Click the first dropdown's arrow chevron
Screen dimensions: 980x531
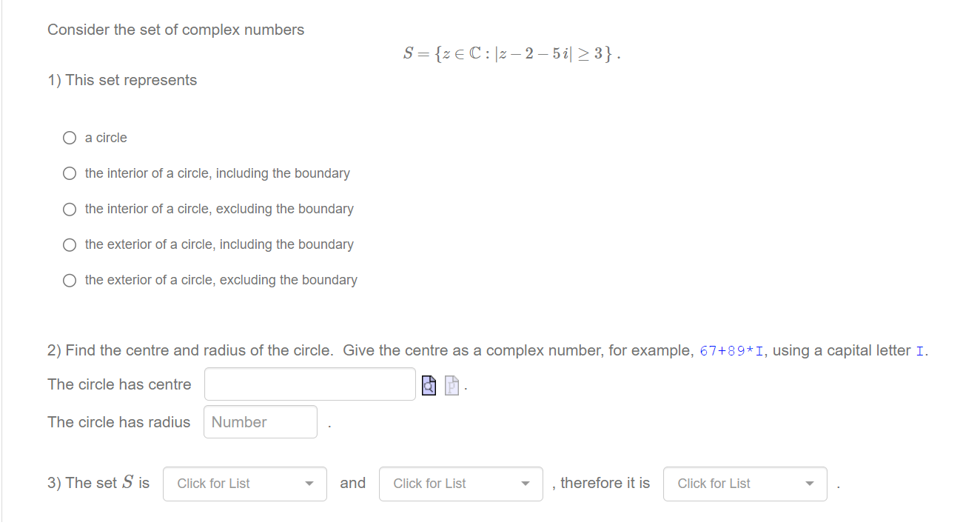click(x=309, y=483)
